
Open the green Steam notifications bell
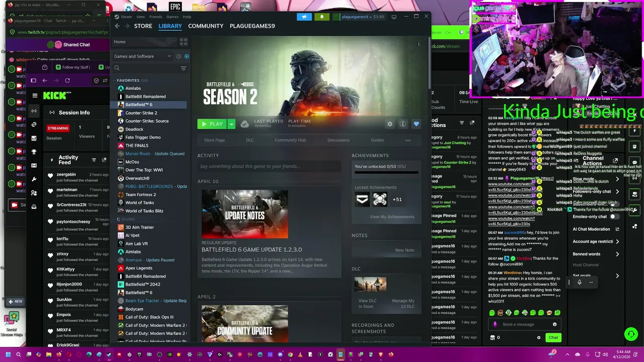322,17
